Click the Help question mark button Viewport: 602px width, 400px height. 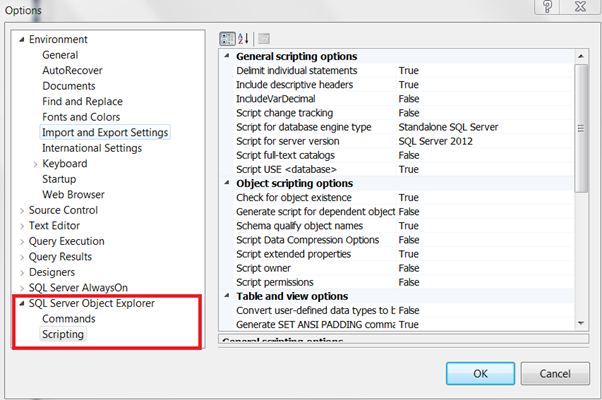[x=546, y=8]
